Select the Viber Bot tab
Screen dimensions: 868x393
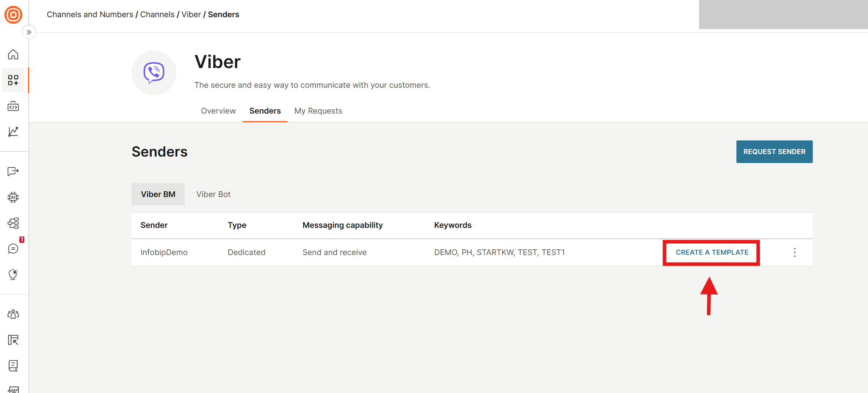coord(213,194)
